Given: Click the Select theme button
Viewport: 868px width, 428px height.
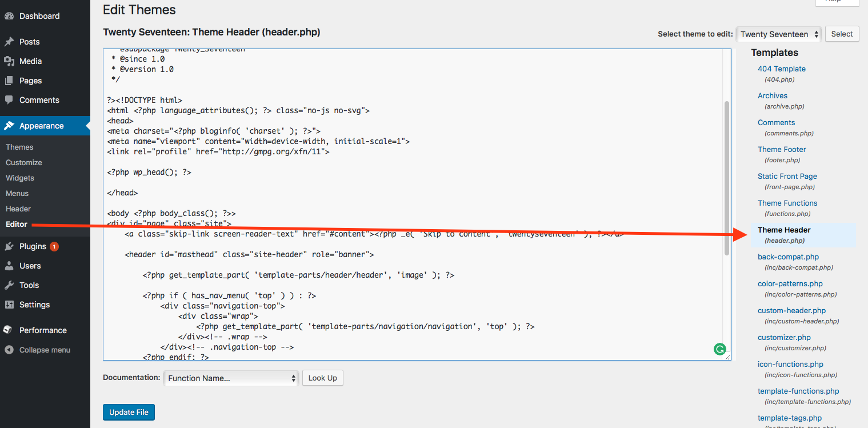Looking at the screenshot, I should [842, 34].
